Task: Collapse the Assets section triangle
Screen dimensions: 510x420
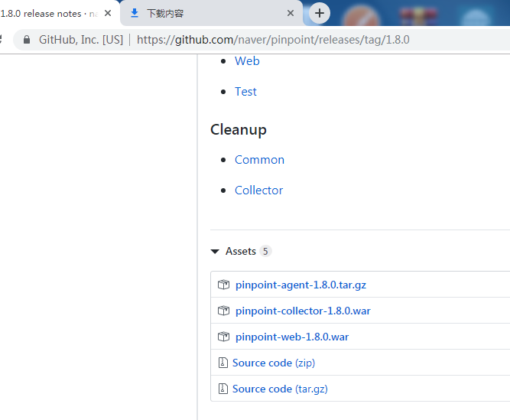Action: 215,252
